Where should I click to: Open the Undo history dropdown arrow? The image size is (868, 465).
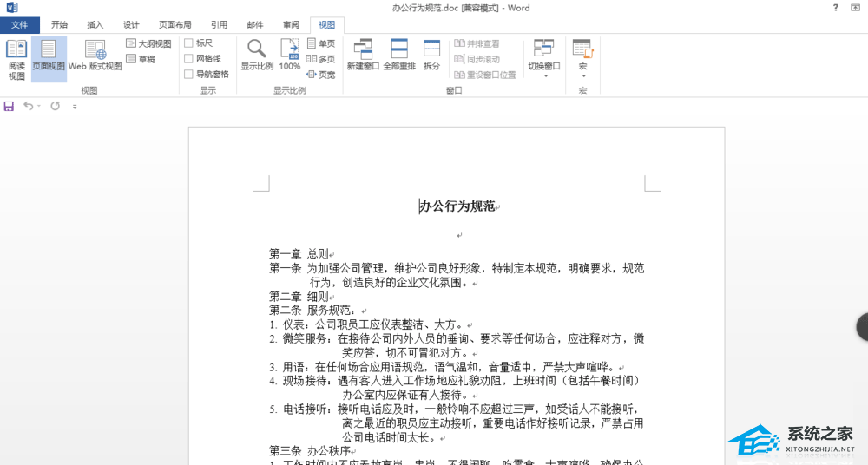click(x=39, y=106)
